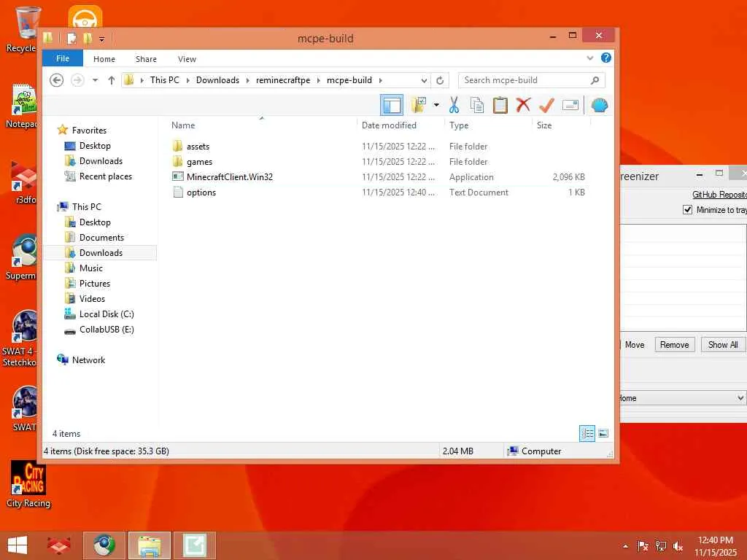
Task: Switch to the Share ribbon tab
Action: point(146,59)
